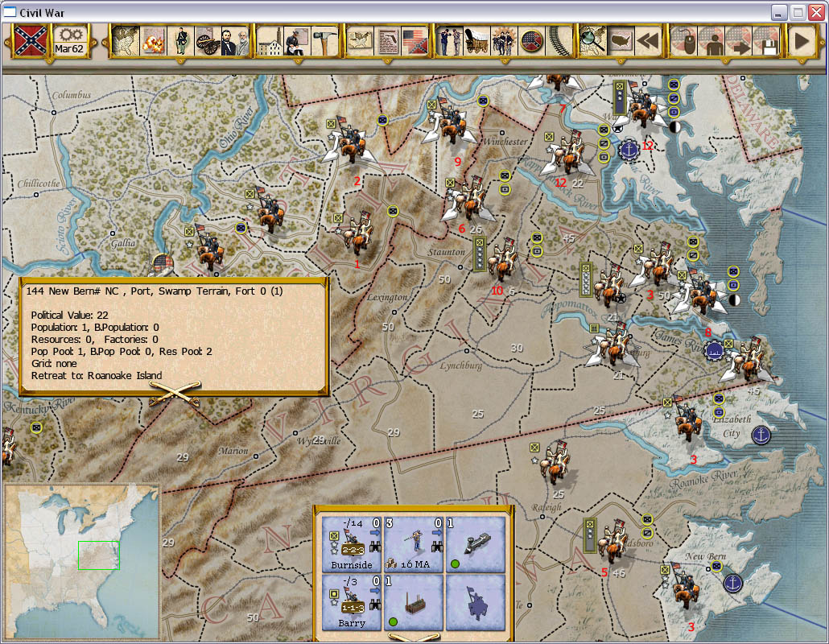The width and height of the screenshot is (829, 644).
Task: Toggle binoculars on the Barry card
Action: pos(375,605)
